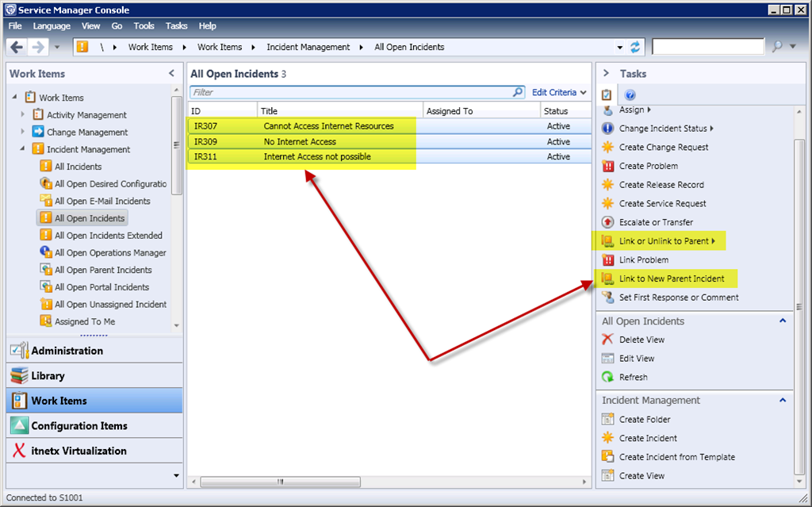The image size is (812, 507).
Task: Click the Create Change Request icon
Action: 608,148
